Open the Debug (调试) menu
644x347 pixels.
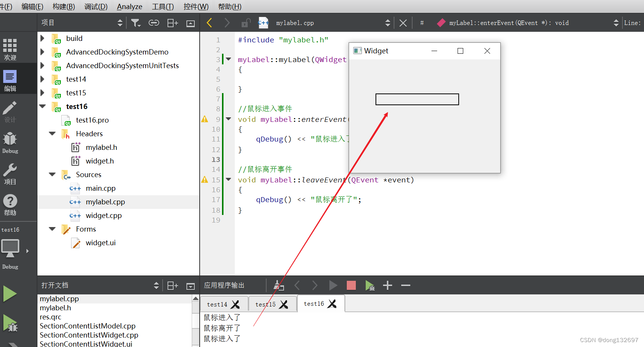pyautogui.click(x=96, y=6)
